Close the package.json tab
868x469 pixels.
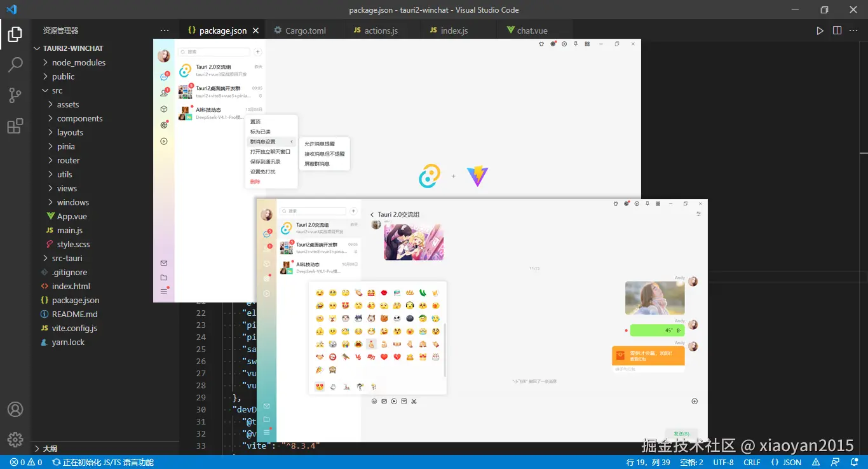256,31
